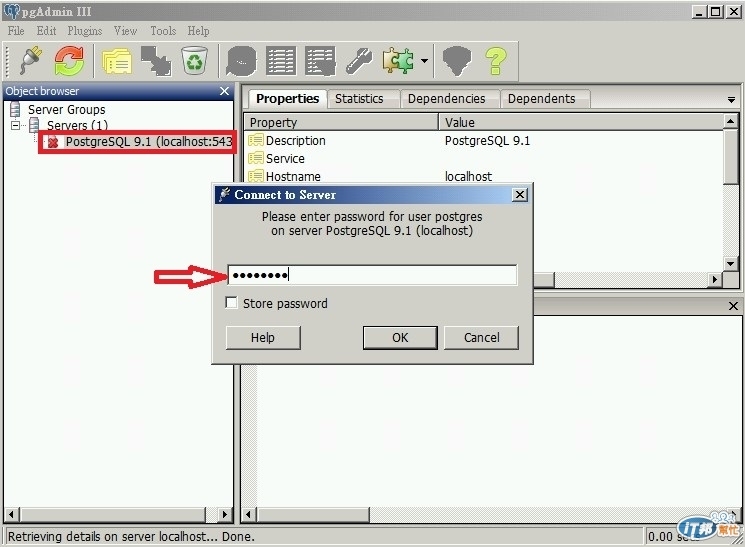Click the Value column header

click(x=581, y=122)
